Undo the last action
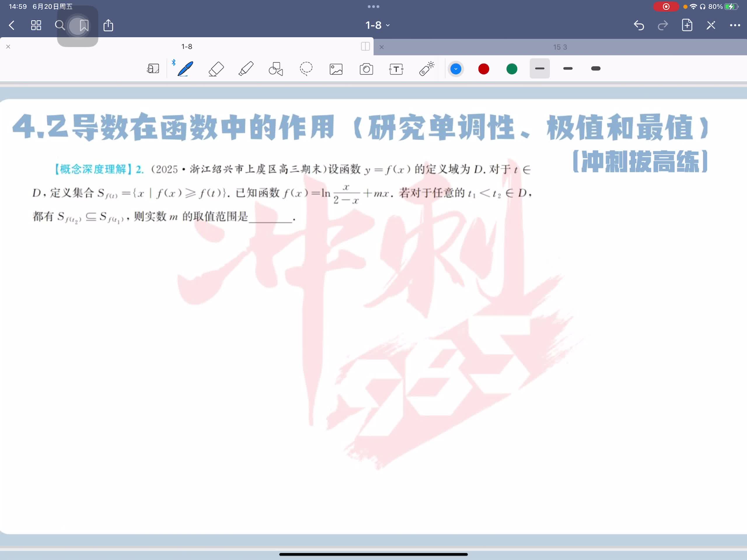Image resolution: width=747 pixels, height=560 pixels. pos(638,25)
